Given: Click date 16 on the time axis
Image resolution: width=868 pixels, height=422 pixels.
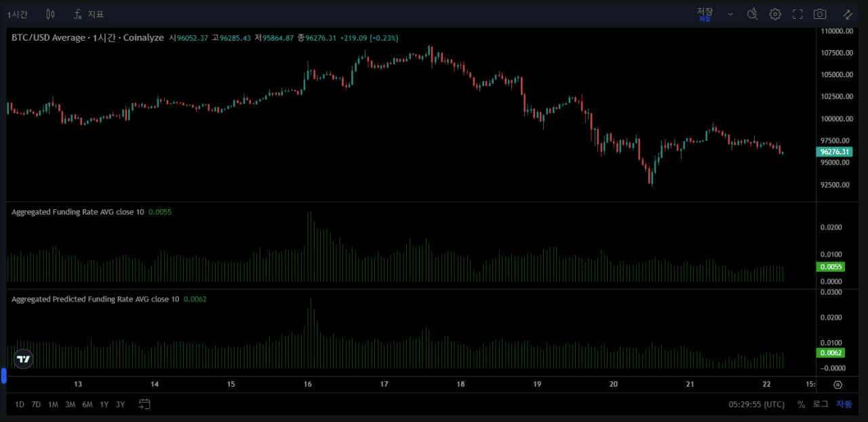Looking at the screenshot, I should click(308, 384).
